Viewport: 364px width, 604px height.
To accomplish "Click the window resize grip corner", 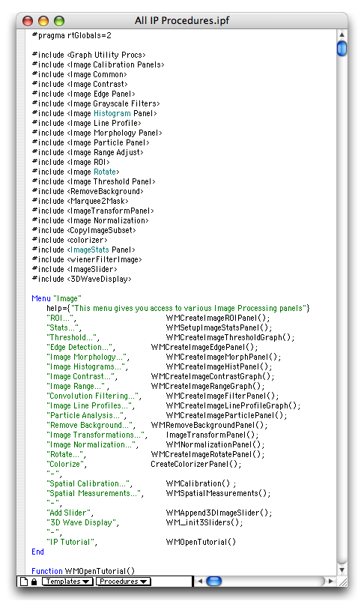I will 342,582.
